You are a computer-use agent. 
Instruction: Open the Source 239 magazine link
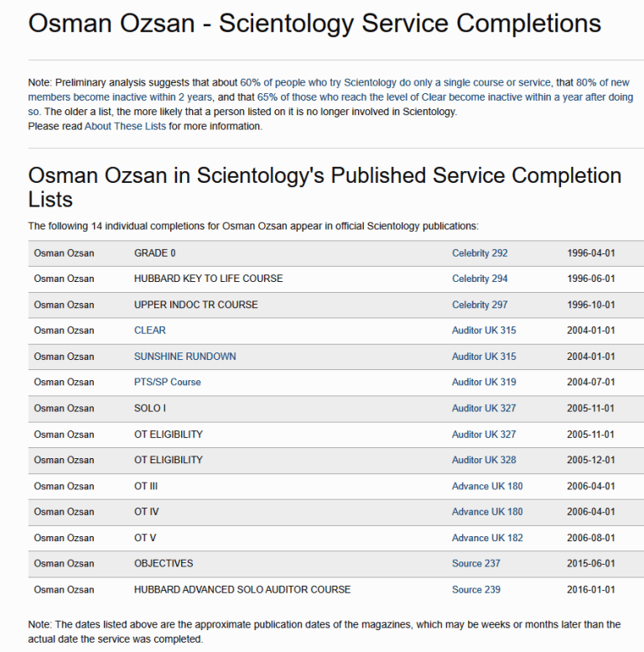[476, 590]
